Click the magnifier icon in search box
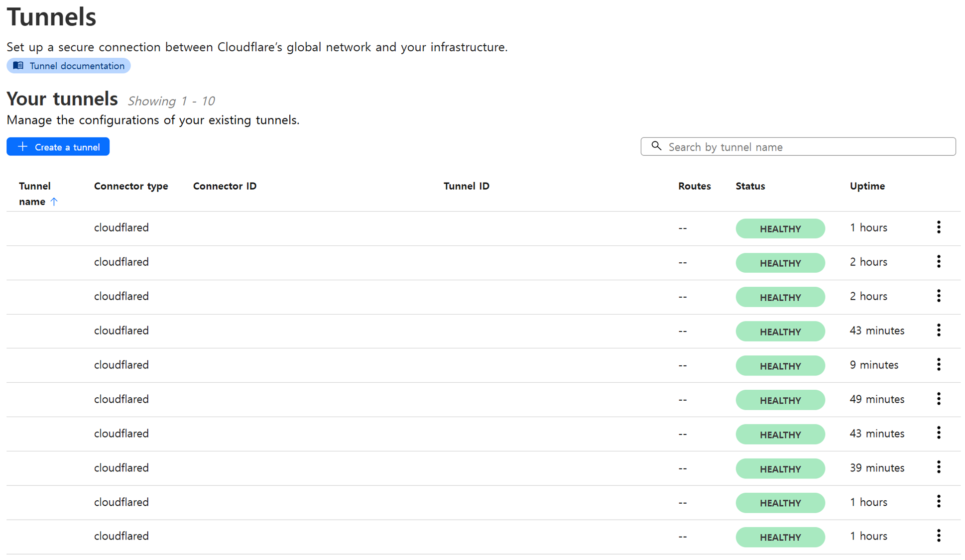 (x=656, y=146)
